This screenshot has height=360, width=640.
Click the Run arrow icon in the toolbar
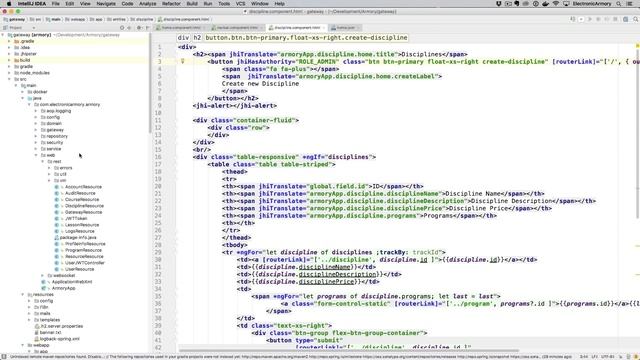[589, 19]
